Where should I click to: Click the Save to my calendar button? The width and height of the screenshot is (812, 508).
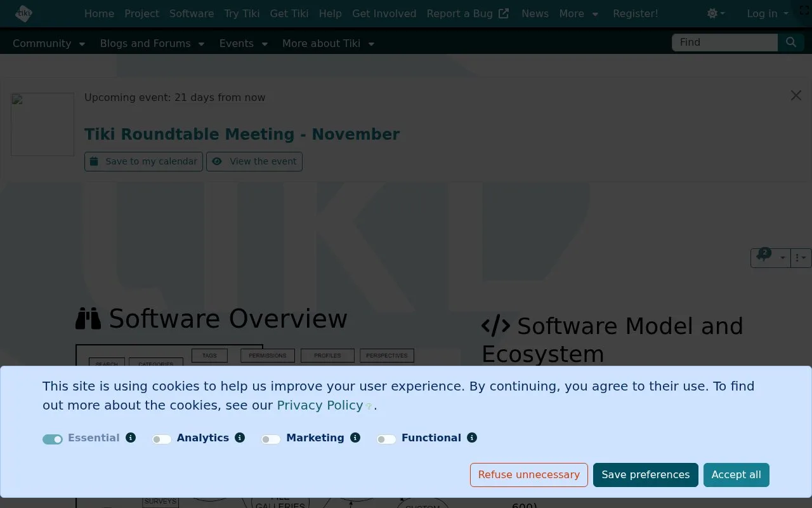coord(143,161)
